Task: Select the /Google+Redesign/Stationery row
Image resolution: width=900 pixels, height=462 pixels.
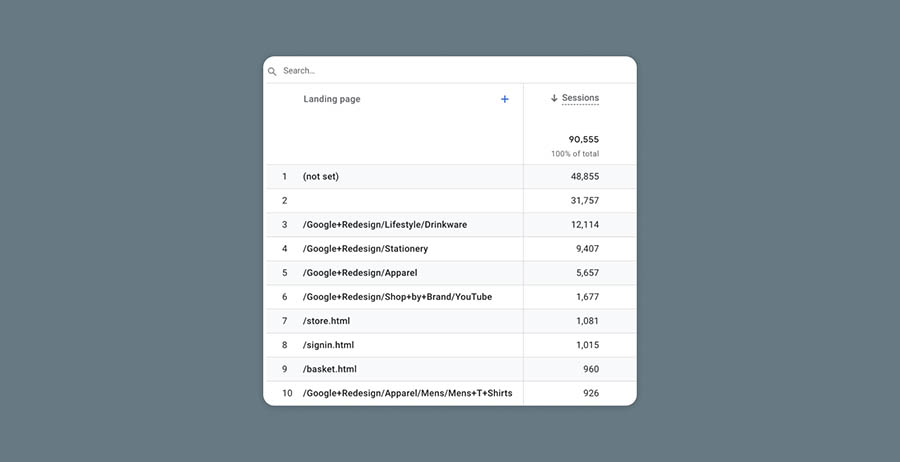Action: point(365,249)
